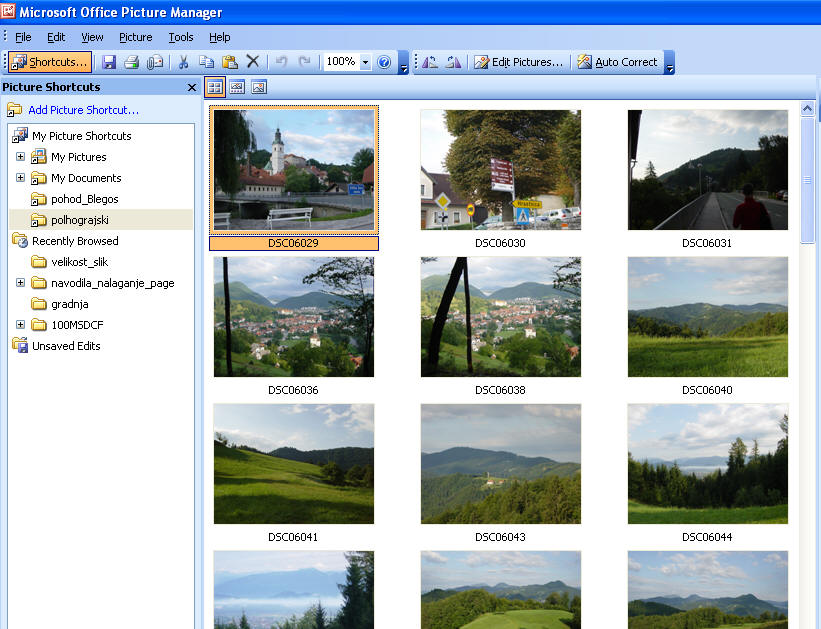
Task: Select thumbnail DSC06038 town view
Action: [501, 317]
